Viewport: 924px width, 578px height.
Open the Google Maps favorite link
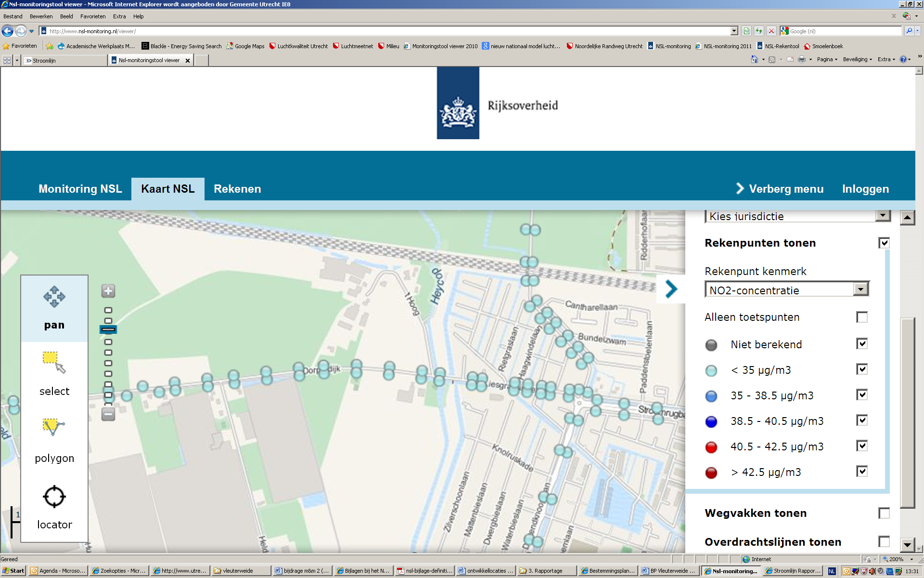(x=245, y=46)
